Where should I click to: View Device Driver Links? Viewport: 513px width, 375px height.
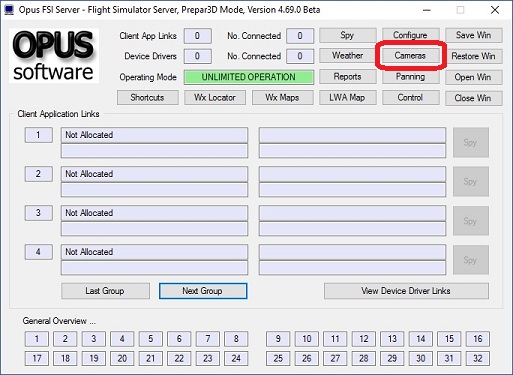[406, 291]
